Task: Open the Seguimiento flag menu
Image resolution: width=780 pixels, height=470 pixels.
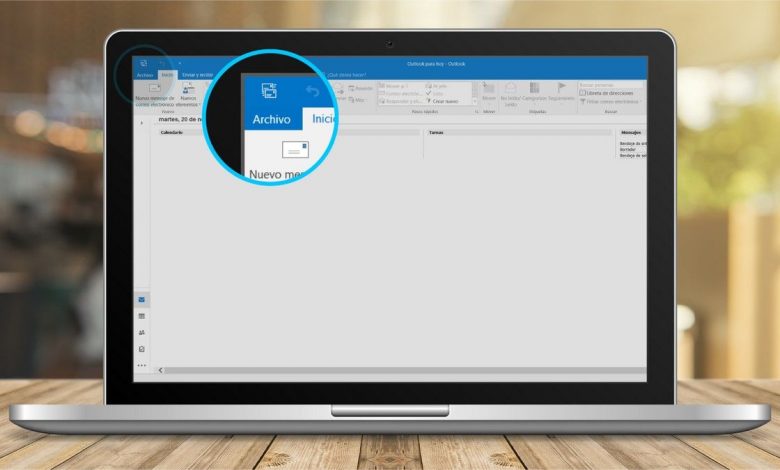Action: [561, 92]
